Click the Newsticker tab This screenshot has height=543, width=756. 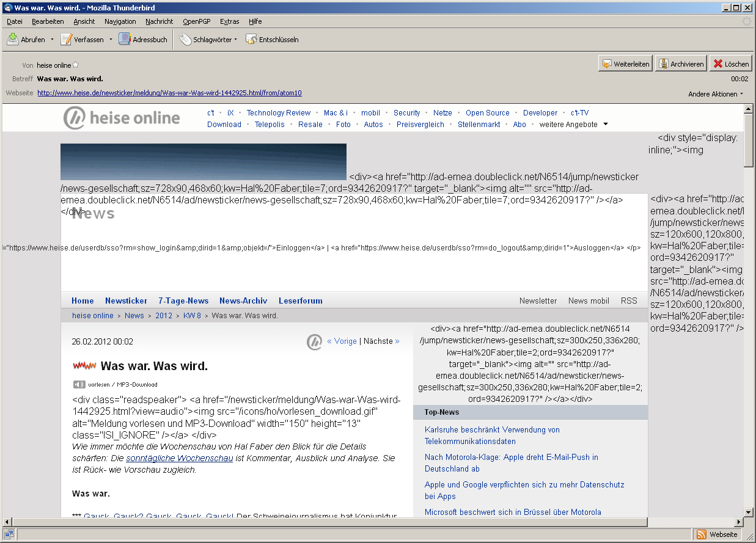(126, 301)
